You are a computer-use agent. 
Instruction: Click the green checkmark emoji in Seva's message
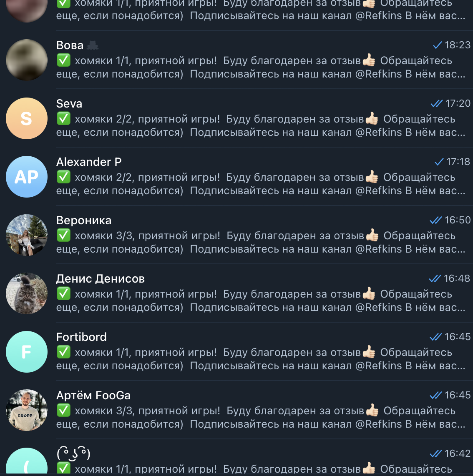click(63, 118)
